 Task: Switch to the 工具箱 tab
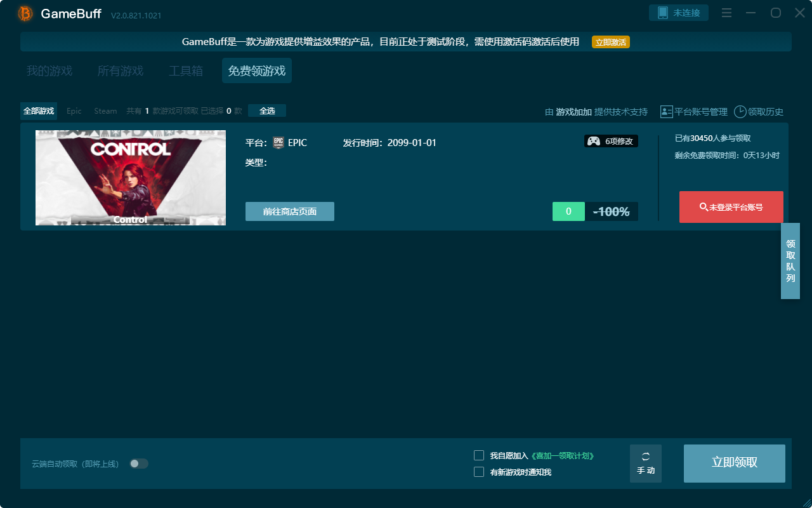pyautogui.click(x=186, y=70)
